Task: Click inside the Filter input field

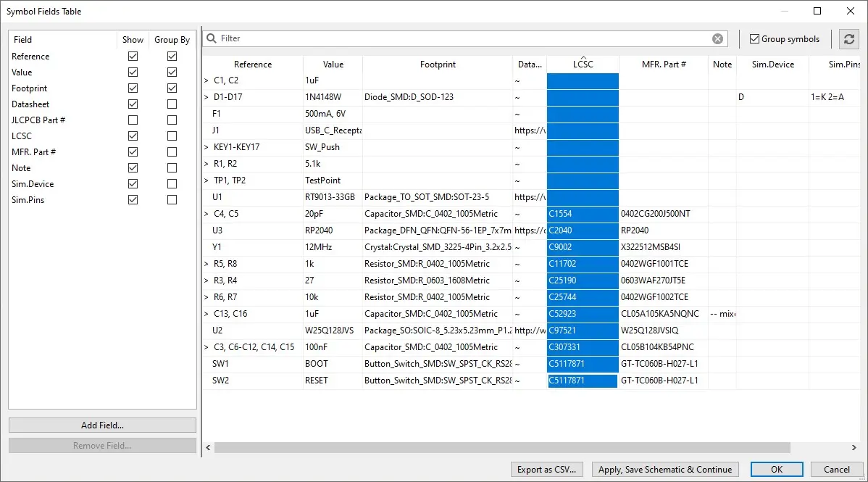Action: pos(464,38)
